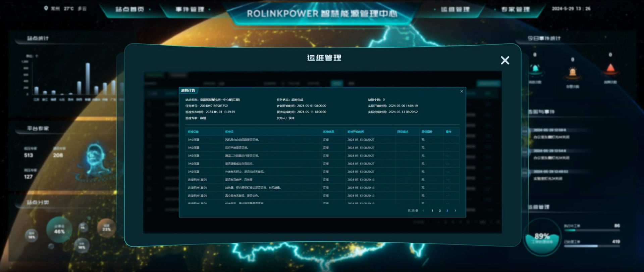Click the red triangle fault icon
Image resolution: width=644 pixels, height=272 pixels.
pos(610,69)
